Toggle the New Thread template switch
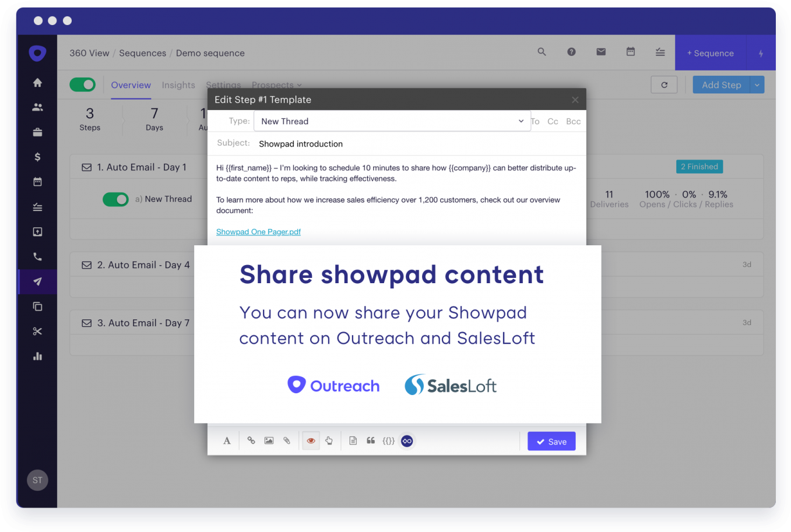 click(115, 199)
